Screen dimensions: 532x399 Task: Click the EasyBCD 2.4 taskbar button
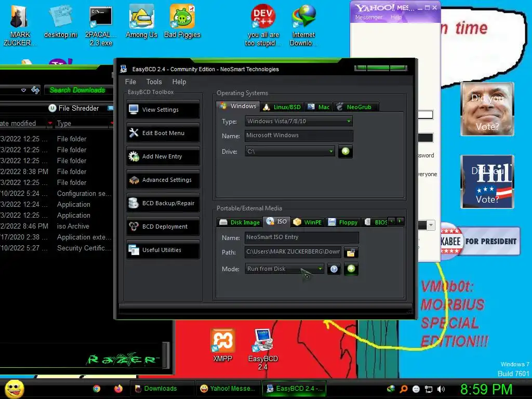294,389
